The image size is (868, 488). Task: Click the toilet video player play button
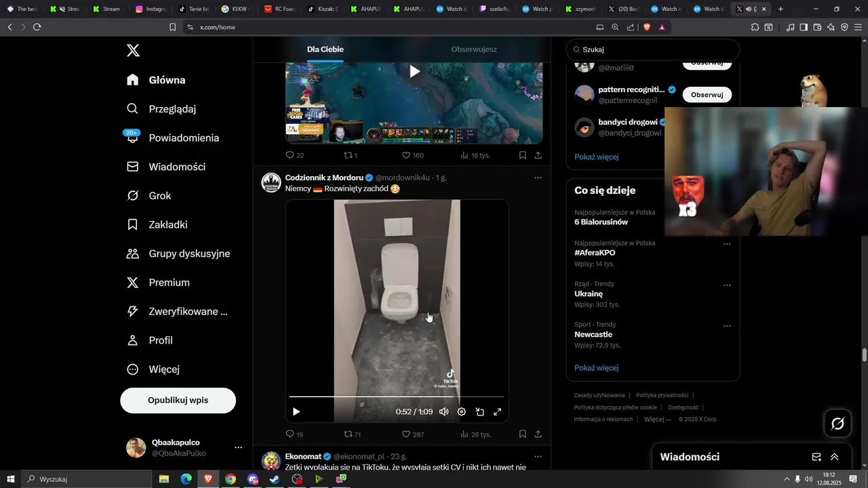tap(296, 411)
